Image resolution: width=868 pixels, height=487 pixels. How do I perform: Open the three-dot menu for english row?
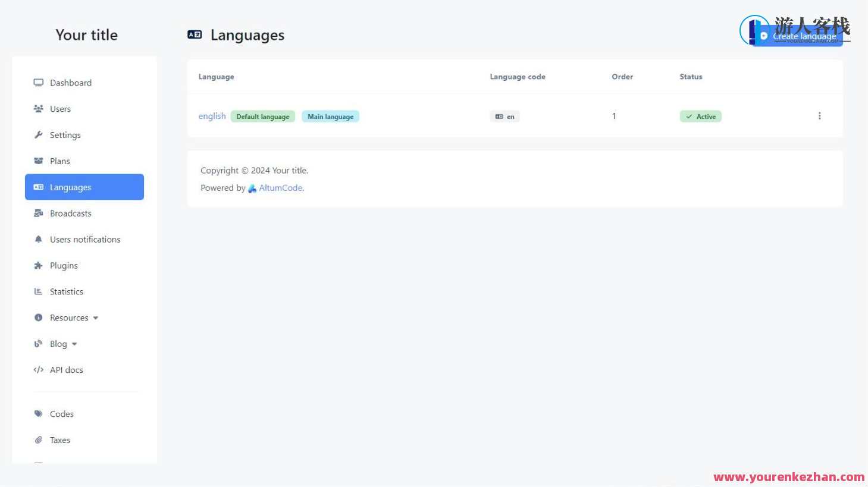pyautogui.click(x=819, y=116)
